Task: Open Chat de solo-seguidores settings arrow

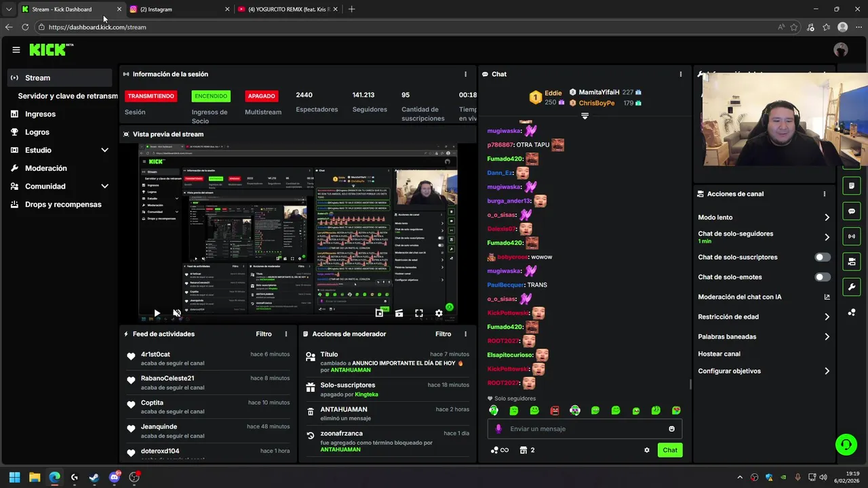Action: coord(827,237)
